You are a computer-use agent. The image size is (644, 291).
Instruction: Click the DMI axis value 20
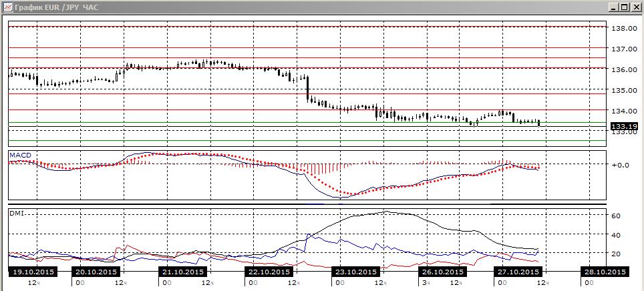point(616,254)
